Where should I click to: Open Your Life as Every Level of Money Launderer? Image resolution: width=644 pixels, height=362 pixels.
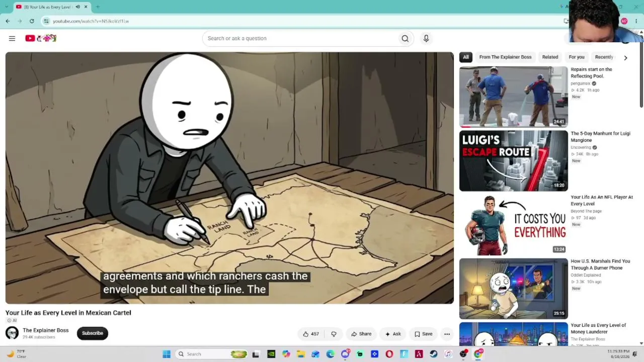pos(598,328)
